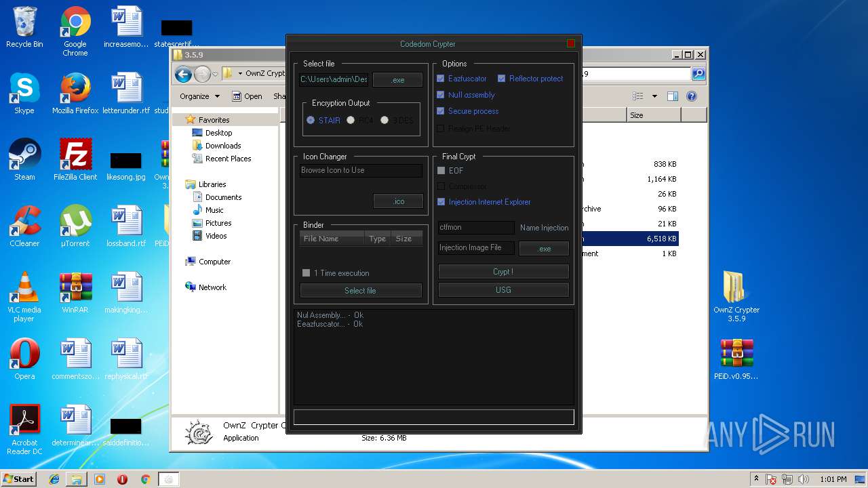
Task: Click Start button on taskbar
Action: pos(19,479)
